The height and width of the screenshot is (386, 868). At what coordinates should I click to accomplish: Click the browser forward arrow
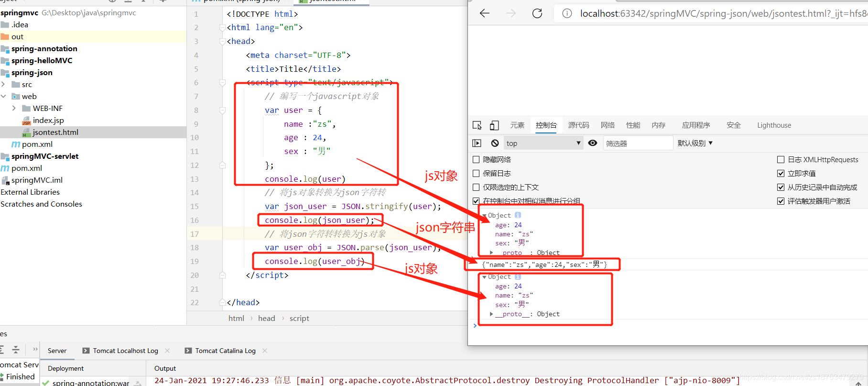click(x=511, y=13)
